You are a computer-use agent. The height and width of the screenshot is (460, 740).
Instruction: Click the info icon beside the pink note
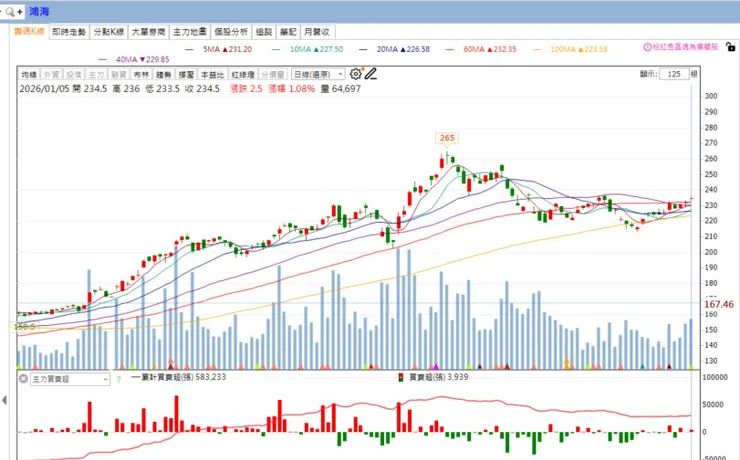pyautogui.click(x=648, y=47)
